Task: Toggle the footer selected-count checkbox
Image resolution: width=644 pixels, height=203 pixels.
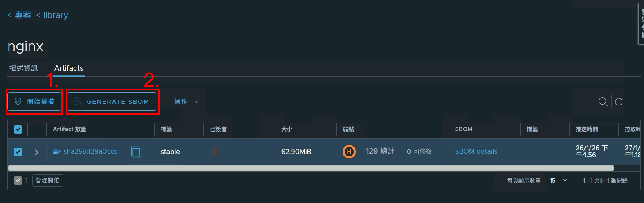Action: click(18, 180)
